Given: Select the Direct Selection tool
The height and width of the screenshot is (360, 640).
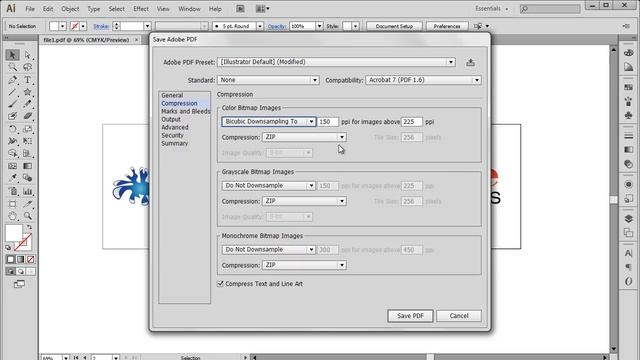Looking at the screenshot, I should click(x=27, y=55).
